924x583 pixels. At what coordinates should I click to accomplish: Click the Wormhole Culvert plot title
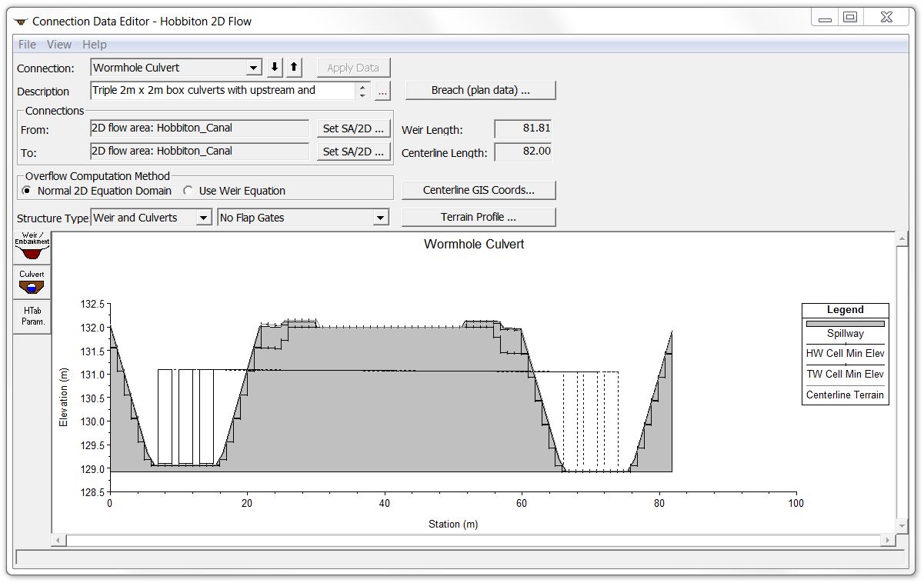(x=474, y=245)
